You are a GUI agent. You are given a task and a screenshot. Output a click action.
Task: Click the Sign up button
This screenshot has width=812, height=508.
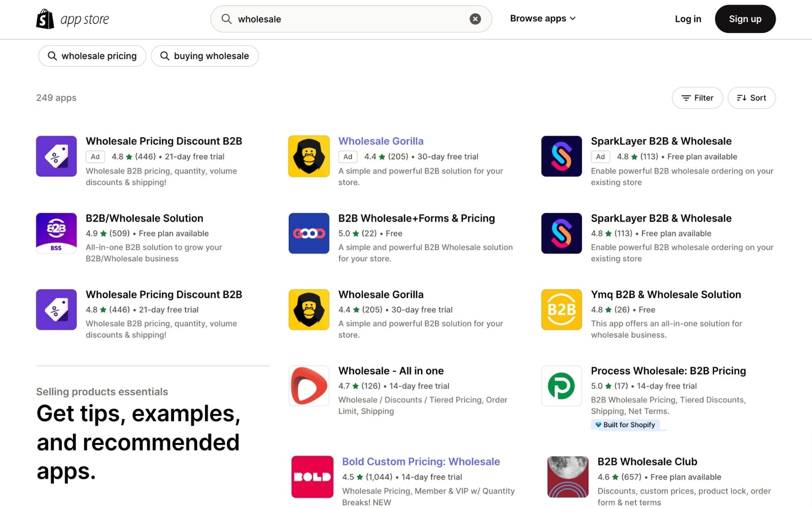(745, 19)
